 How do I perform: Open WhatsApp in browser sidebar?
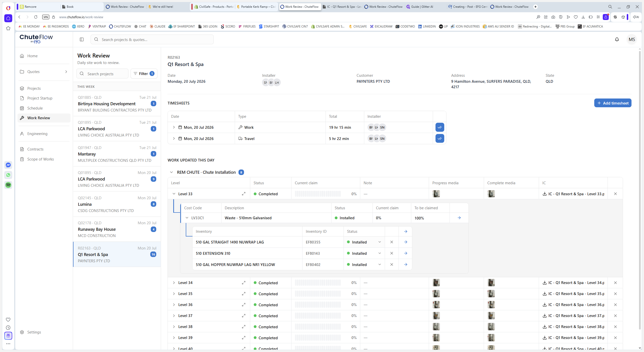click(x=8, y=175)
